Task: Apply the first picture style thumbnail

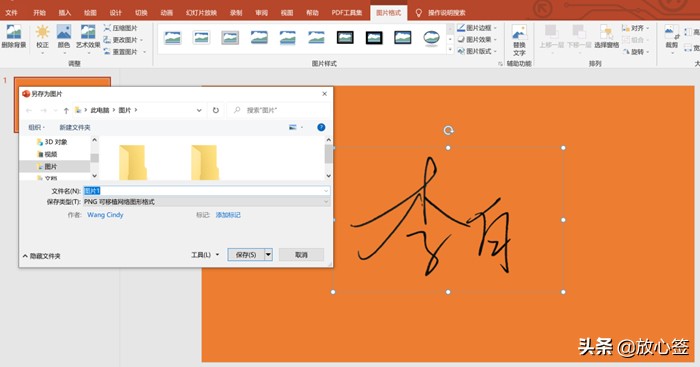Action: click(x=173, y=38)
